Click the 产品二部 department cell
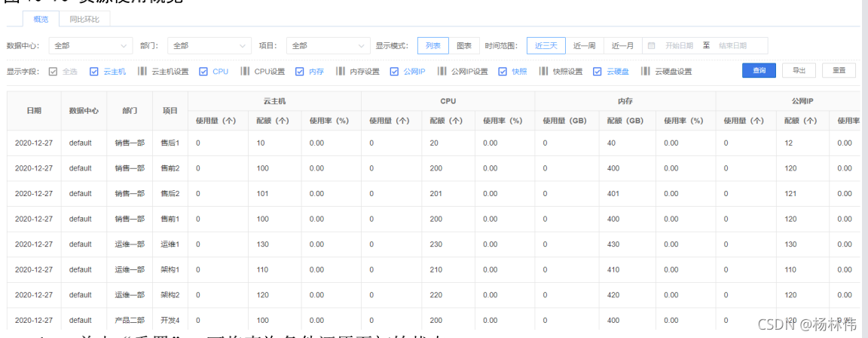 point(130,320)
